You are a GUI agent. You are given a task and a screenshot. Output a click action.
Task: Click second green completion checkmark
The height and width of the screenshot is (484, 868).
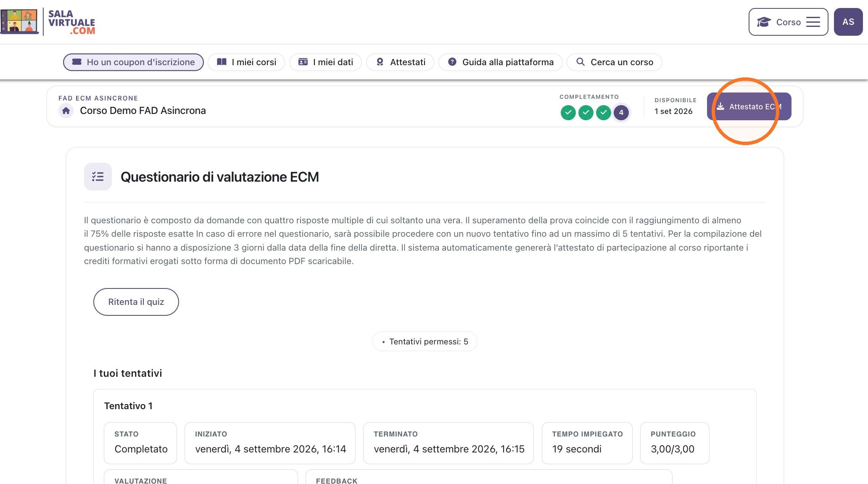586,113
